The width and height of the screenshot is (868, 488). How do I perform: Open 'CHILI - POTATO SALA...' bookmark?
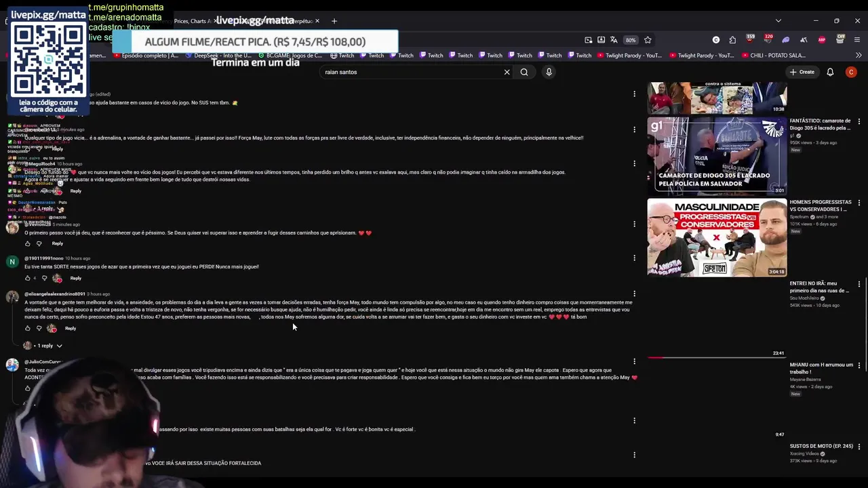[x=773, y=56]
